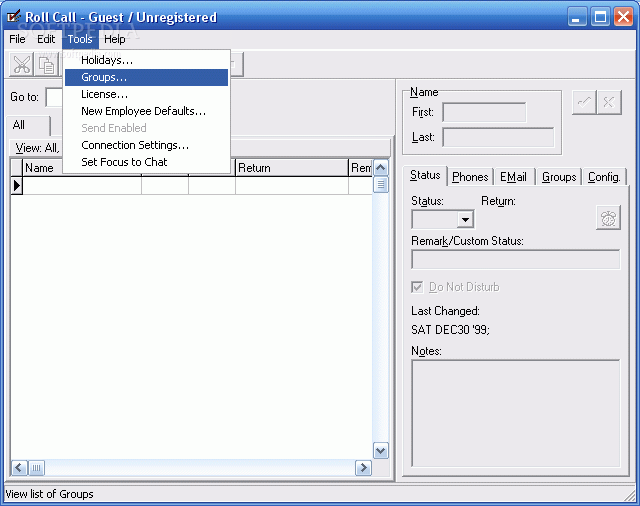Click the "View: All," filter label
The width and height of the screenshot is (640, 506).
[x=37, y=148]
